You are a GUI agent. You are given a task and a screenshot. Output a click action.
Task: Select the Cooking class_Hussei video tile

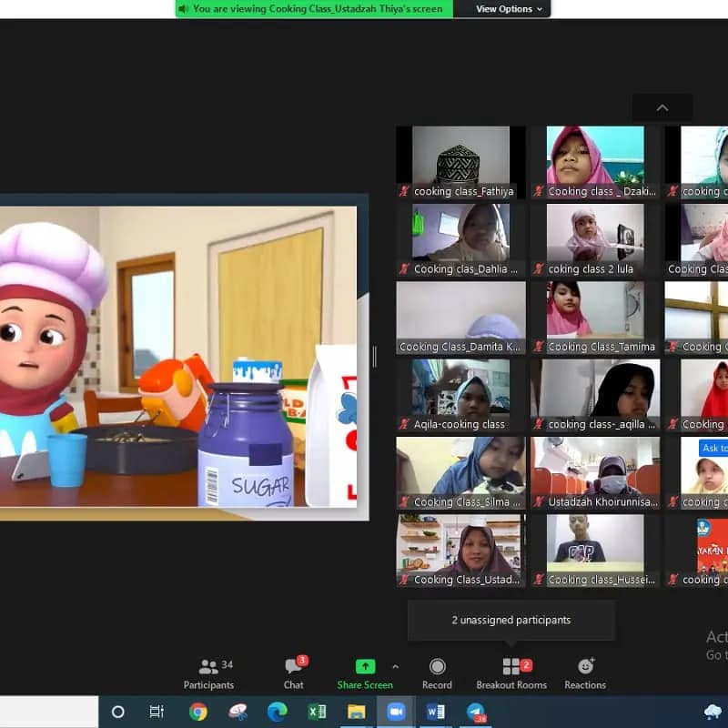tap(595, 551)
